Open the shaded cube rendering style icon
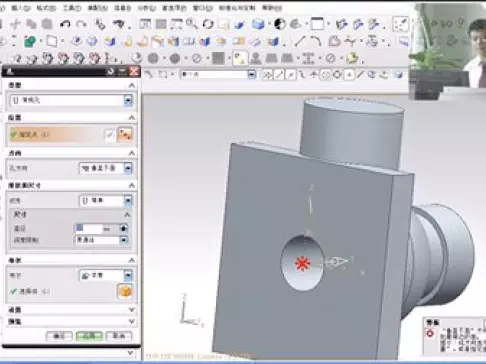486x364 pixels. click(x=258, y=24)
